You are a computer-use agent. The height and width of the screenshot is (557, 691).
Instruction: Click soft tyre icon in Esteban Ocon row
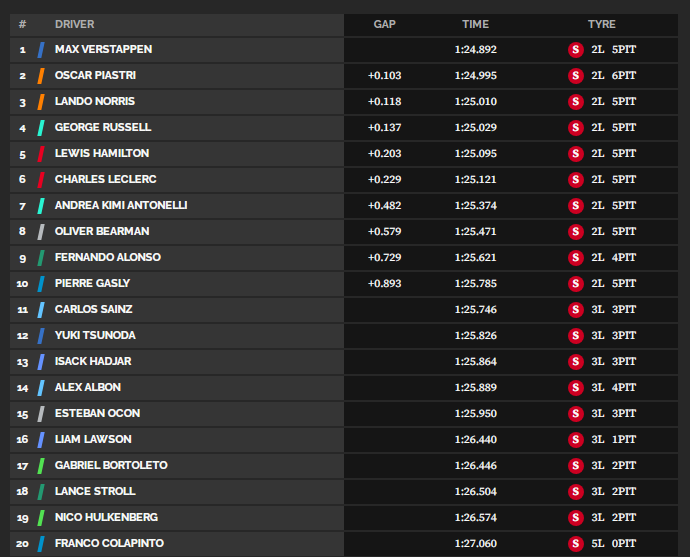click(x=576, y=414)
